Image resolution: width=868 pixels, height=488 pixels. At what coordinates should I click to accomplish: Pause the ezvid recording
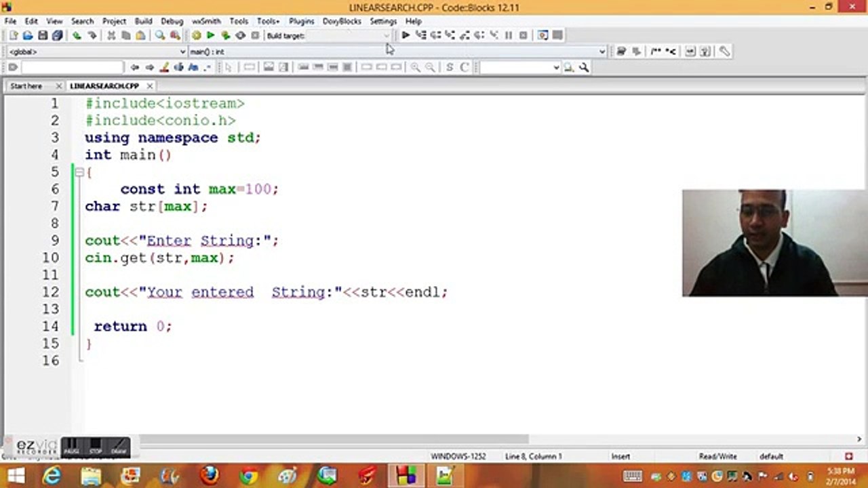[71, 447]
